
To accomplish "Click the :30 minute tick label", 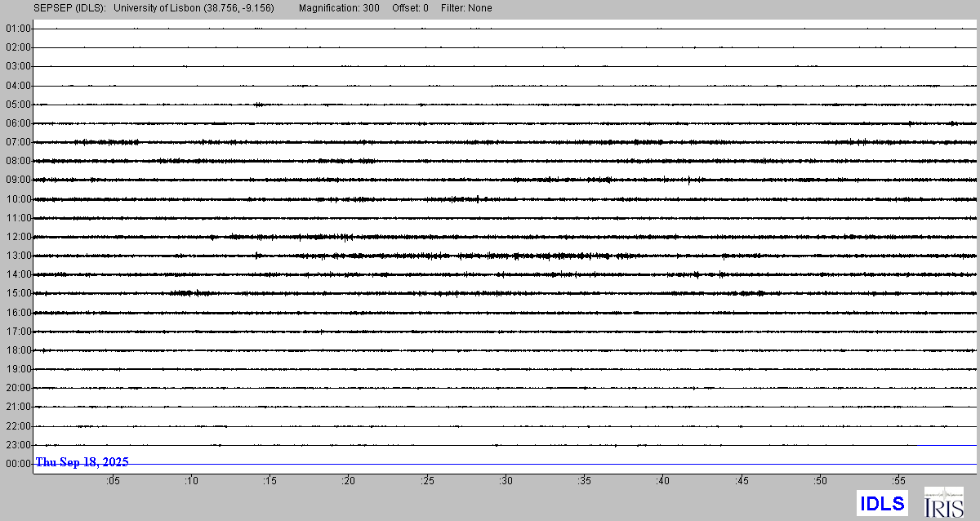I will point(506,481).
